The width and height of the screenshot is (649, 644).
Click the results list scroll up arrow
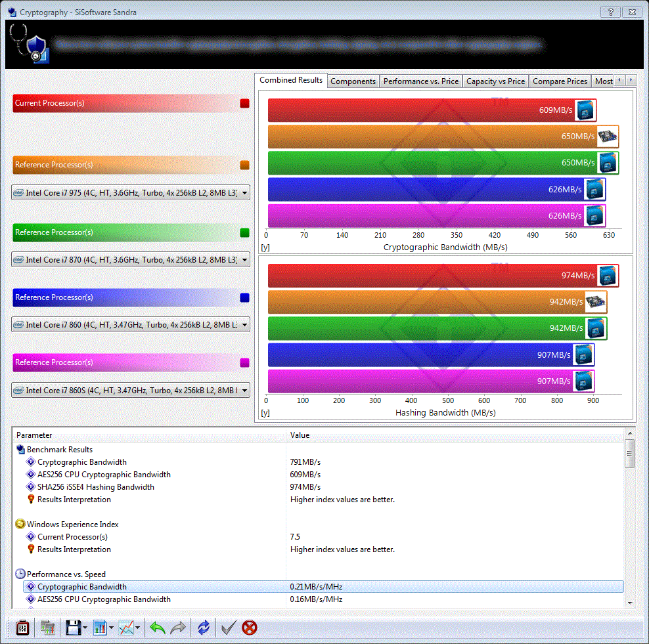click(629, 433)
